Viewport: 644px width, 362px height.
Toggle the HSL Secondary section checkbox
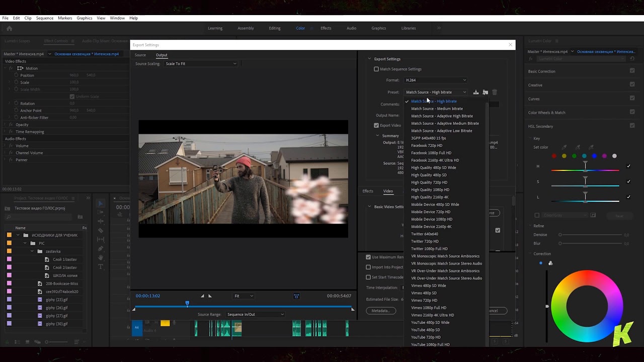coord(632,126)
